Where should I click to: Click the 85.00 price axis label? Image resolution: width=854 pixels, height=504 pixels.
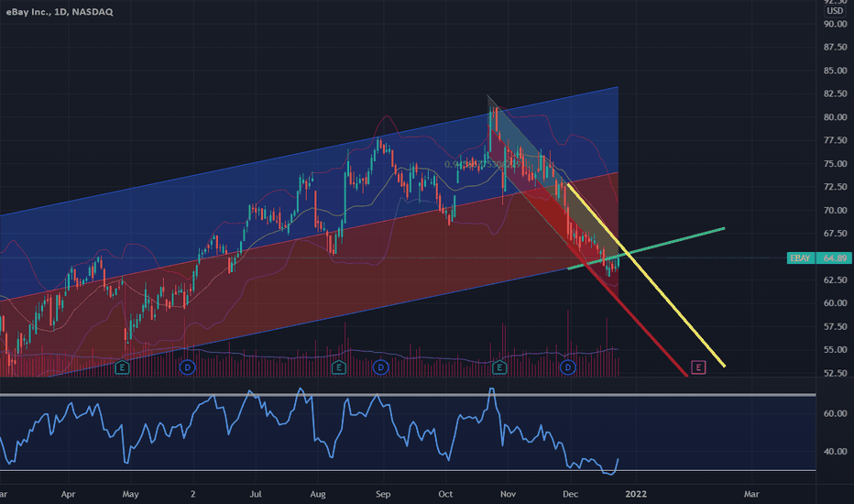pyautogui.click(x=835, y=71)
